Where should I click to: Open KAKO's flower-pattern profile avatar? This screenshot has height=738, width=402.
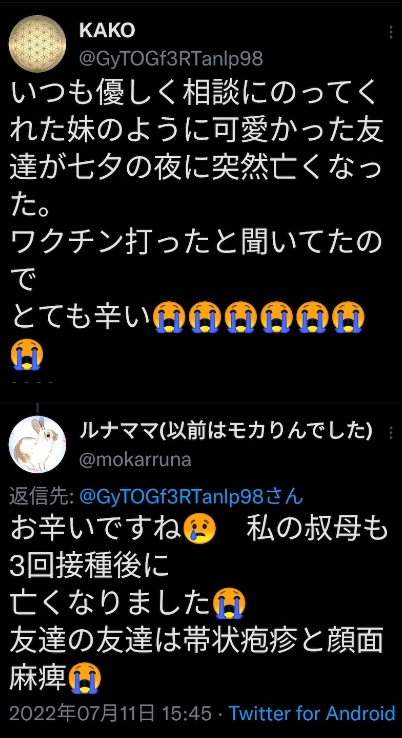coord(38,44)
